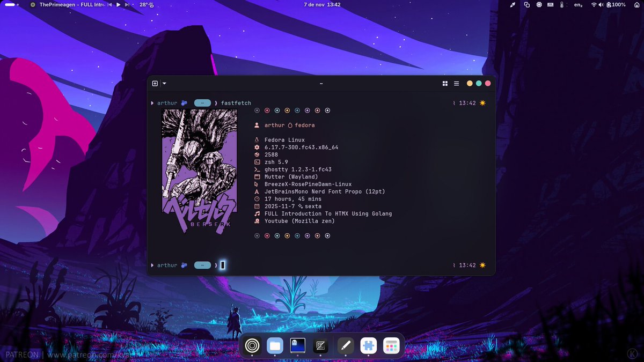This screenshot has width=644, height=362.
Task: Open the date and clock menu
Action: 322,4
